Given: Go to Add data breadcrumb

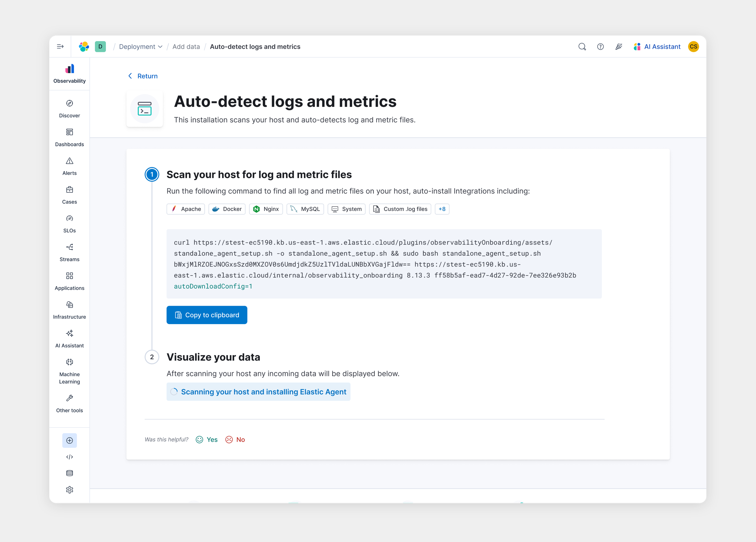Looking at the screenshot, I should 186,47.
